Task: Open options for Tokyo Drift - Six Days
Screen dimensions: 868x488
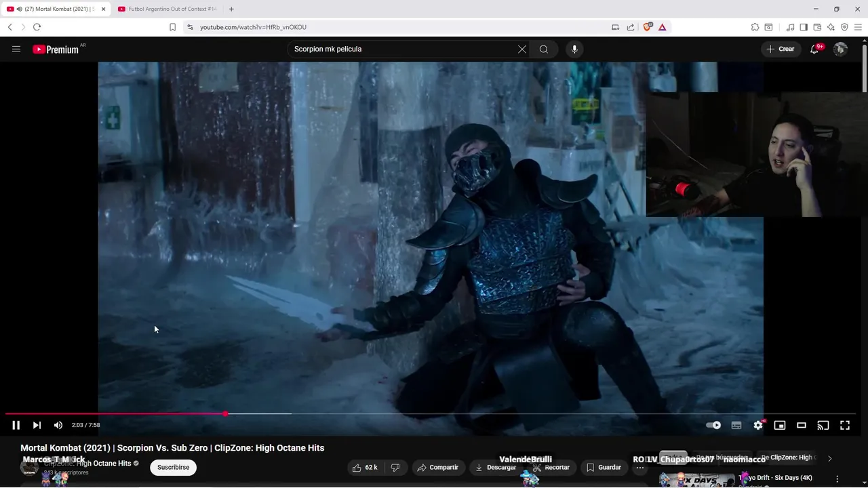Action: [x=837, y=479]
